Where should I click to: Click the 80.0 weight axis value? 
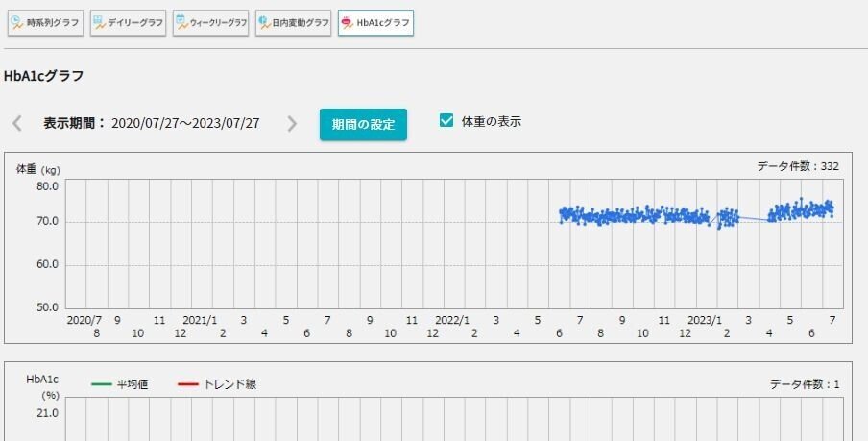(x=48, y=186)
